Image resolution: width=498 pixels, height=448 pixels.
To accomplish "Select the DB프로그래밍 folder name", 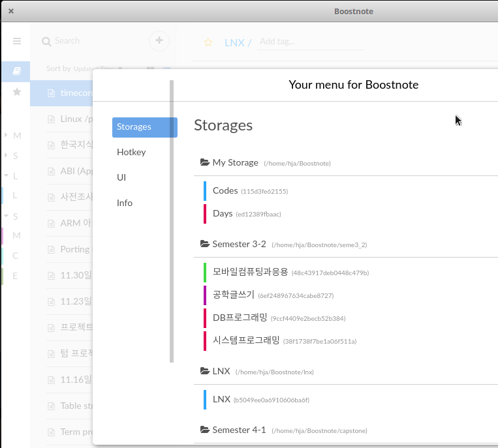I will (240, 318).
